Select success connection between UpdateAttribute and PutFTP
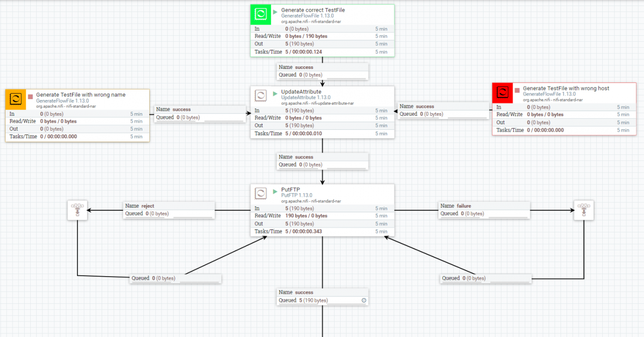Screen dimensions: 644x337 click(x=323, y=161)
